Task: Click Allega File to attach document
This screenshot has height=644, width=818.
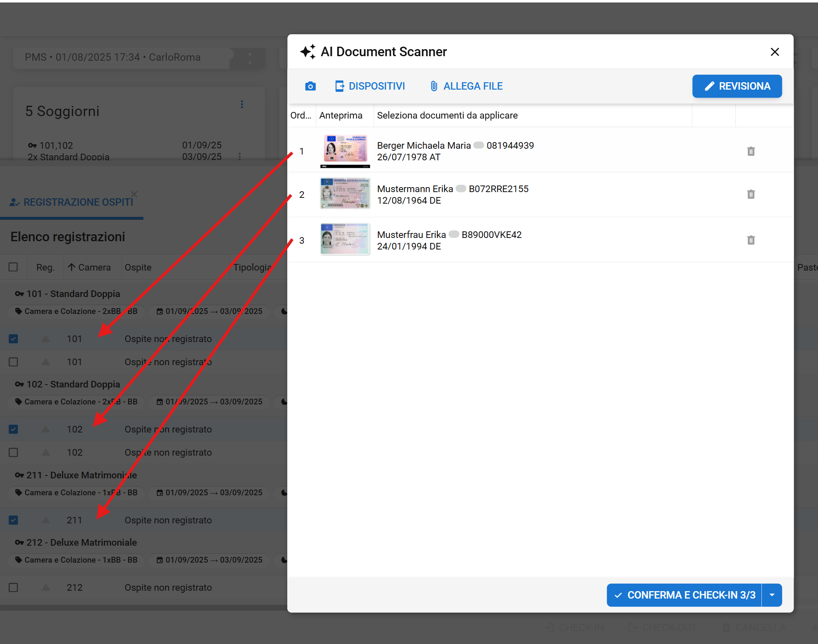Action: tap(466, 86)
